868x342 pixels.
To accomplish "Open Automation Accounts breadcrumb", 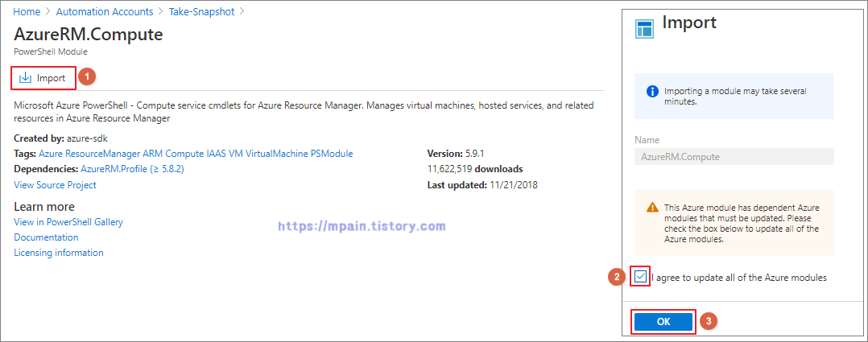I will 105,11.
